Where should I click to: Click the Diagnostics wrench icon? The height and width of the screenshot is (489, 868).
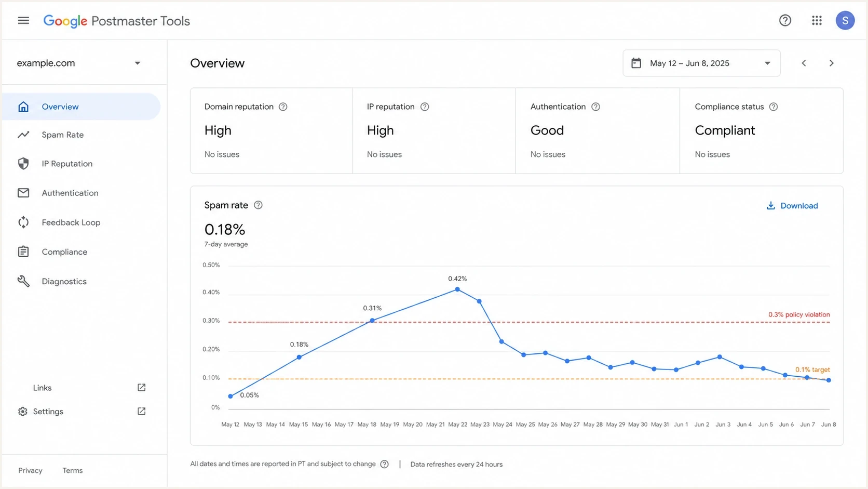point(23,281)
